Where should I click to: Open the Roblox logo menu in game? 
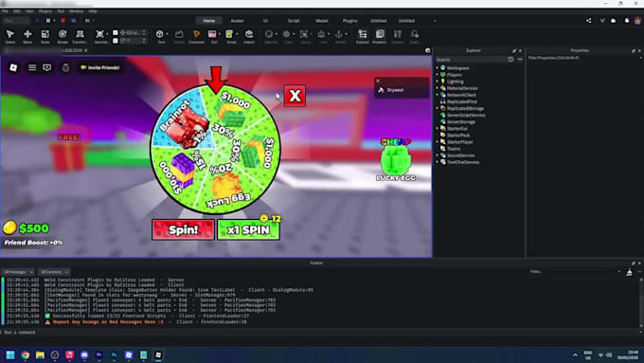tap(13, 67)
